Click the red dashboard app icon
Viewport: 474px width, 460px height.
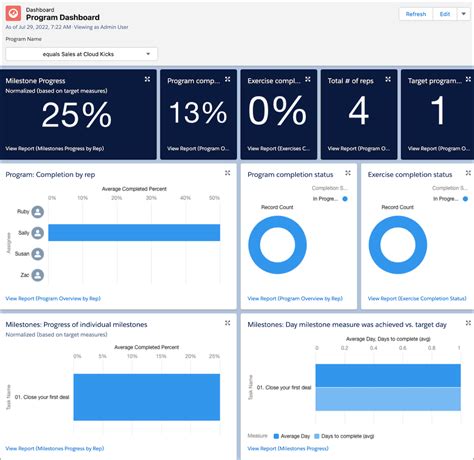click(x=13, y=13)
